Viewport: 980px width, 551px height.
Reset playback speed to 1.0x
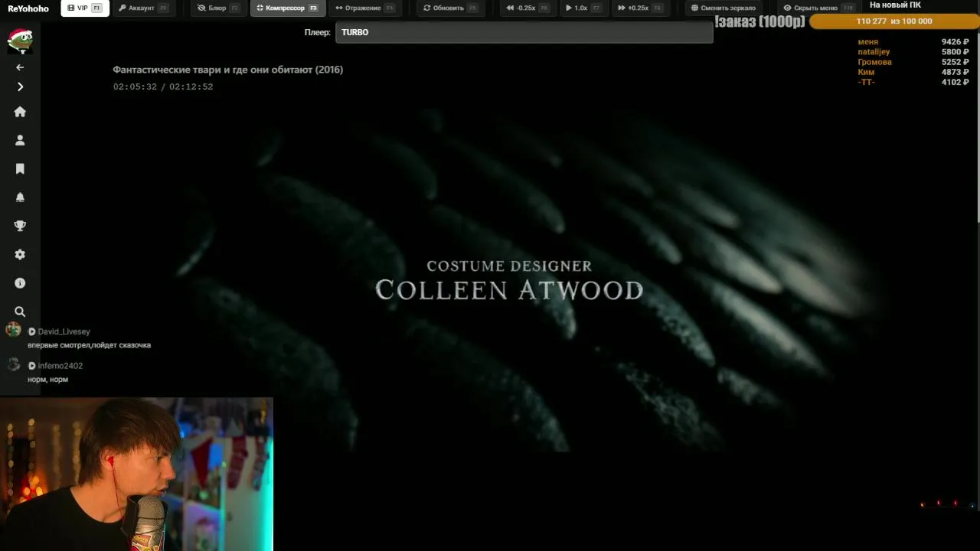click(583, 8)
